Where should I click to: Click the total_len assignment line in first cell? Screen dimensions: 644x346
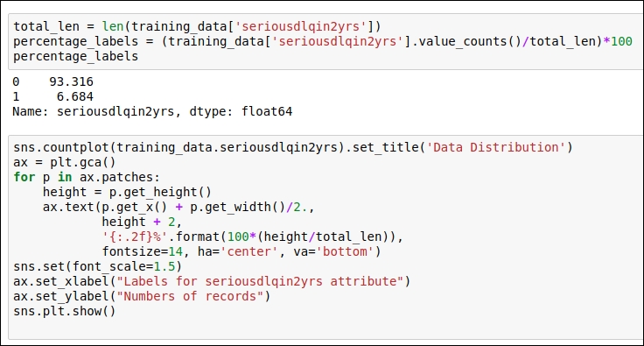point(197,26)
